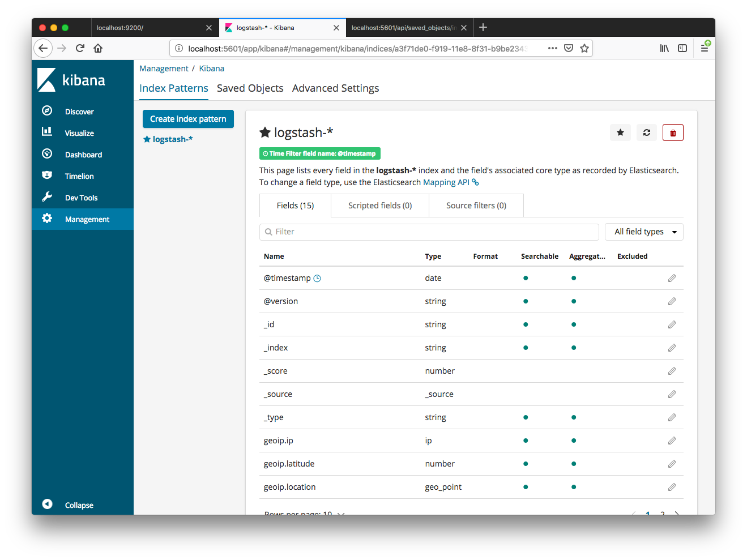The width and height of the screenshot is (747, 560).
Task: Click the geo_point type cell
Action: pos(443,487)
